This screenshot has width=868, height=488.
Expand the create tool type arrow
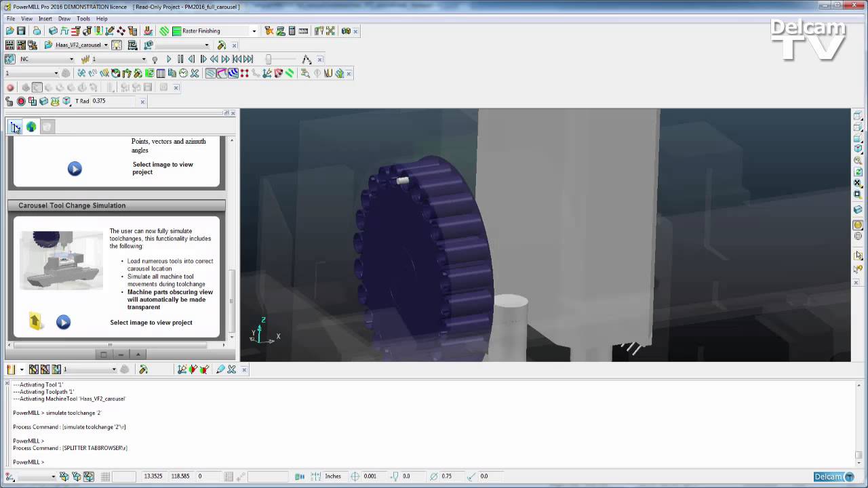point(22,369)
